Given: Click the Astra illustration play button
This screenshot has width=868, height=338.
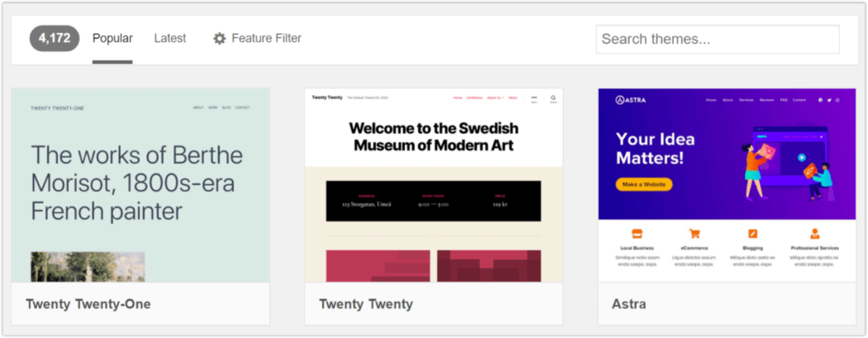Looking at the screenshot, I should click(x=802, y=156).
